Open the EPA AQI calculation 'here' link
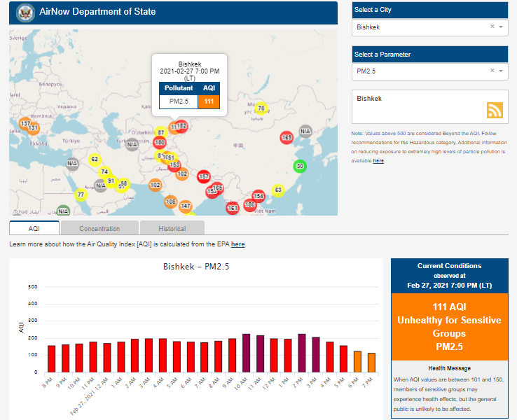The image size is (517, 420). pos(238,244)
